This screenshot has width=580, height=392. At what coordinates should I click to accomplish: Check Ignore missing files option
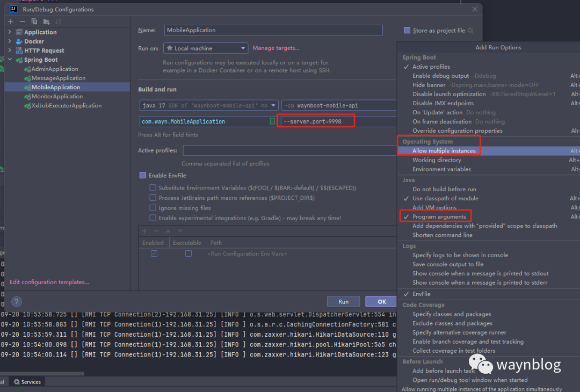pos(153,208)
